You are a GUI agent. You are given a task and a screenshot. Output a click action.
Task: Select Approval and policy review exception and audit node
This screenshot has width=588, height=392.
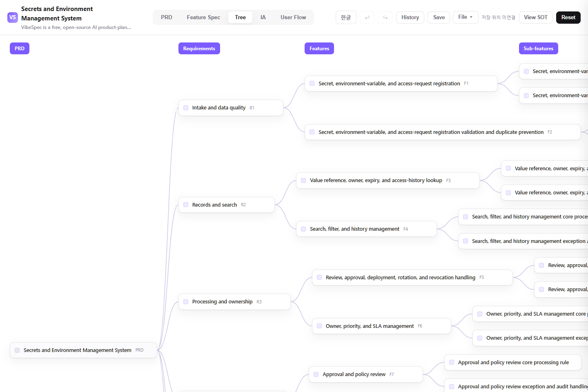[516, 386]
